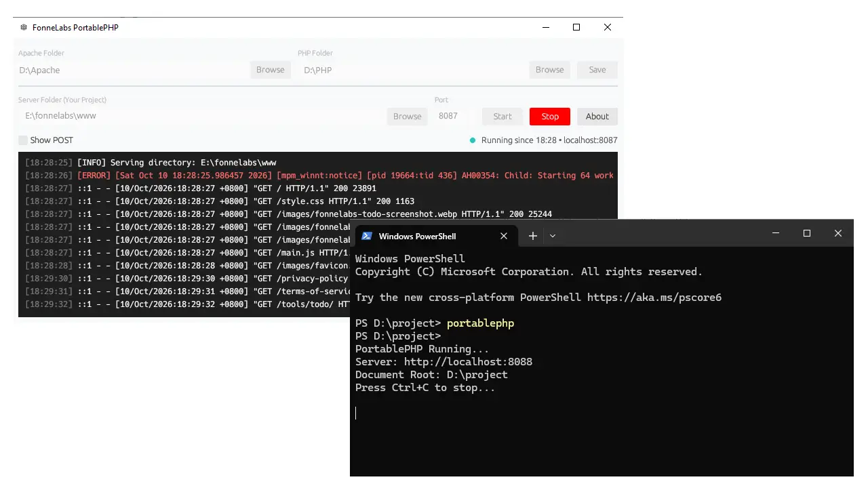Select the 'GET /terms-of-servic' log line
This screenshot has width=868, height=488.
tap(186, 291)
